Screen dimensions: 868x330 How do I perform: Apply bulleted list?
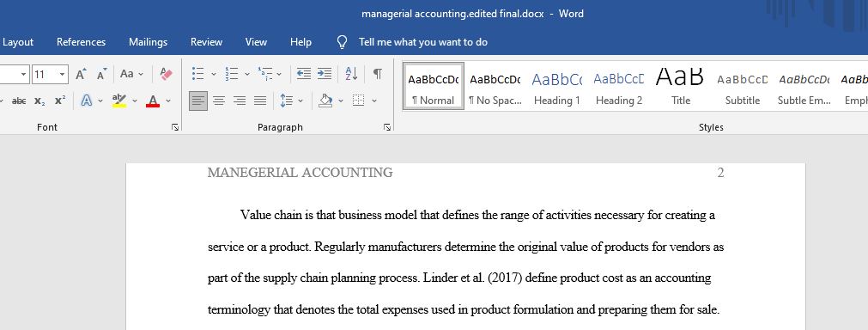tap(197, 74)
